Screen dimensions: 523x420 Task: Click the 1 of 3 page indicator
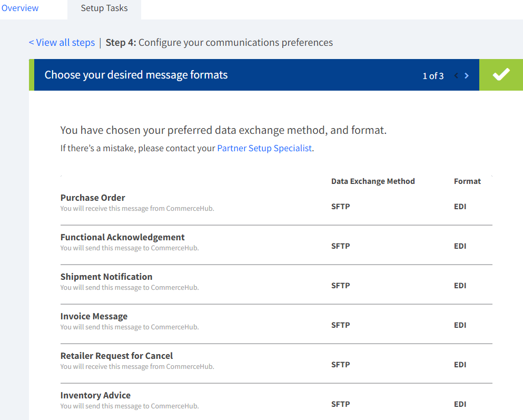433,76
